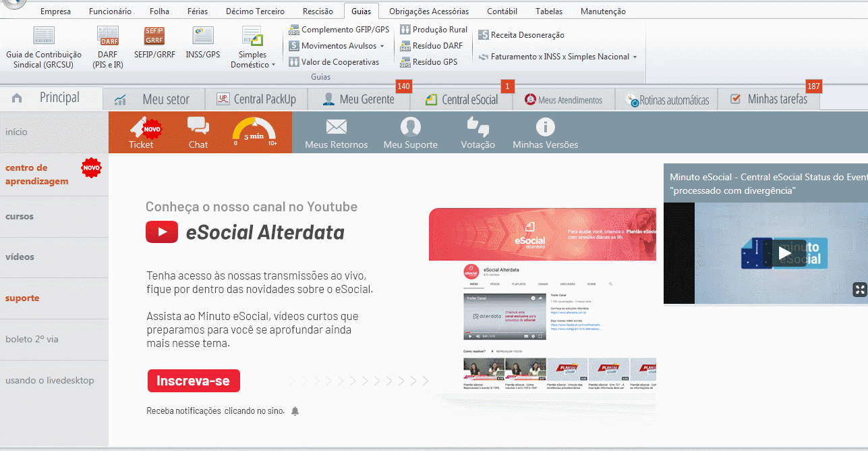This screenshot has height=451, width=868.
Task: Go to the Férias ribbon tab
Action: coord(197,11)
